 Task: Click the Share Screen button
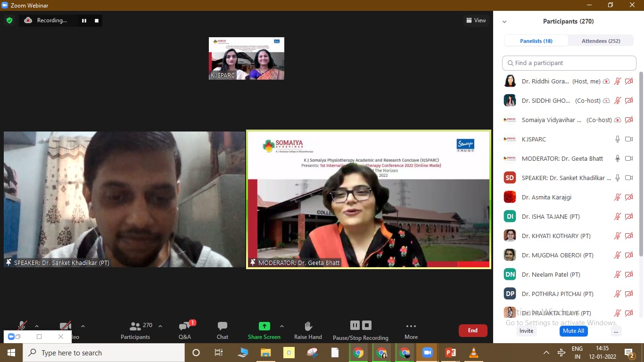[264, 330]
